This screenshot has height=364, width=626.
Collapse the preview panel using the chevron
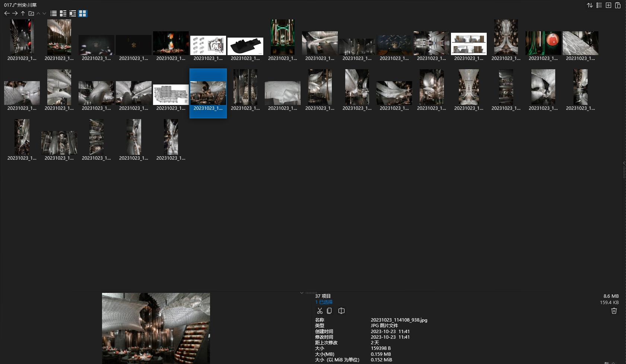click(x=302, y=293)
